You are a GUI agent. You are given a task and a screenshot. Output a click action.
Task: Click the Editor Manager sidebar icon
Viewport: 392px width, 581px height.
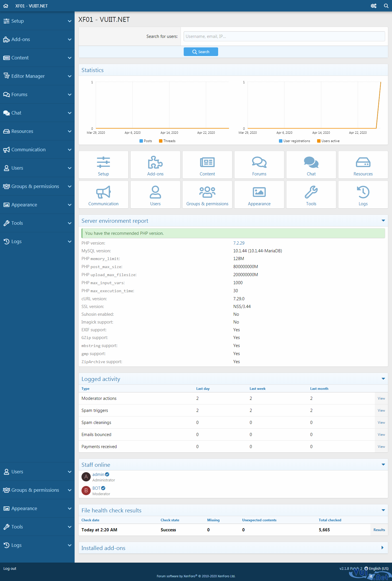coord(6,76)
